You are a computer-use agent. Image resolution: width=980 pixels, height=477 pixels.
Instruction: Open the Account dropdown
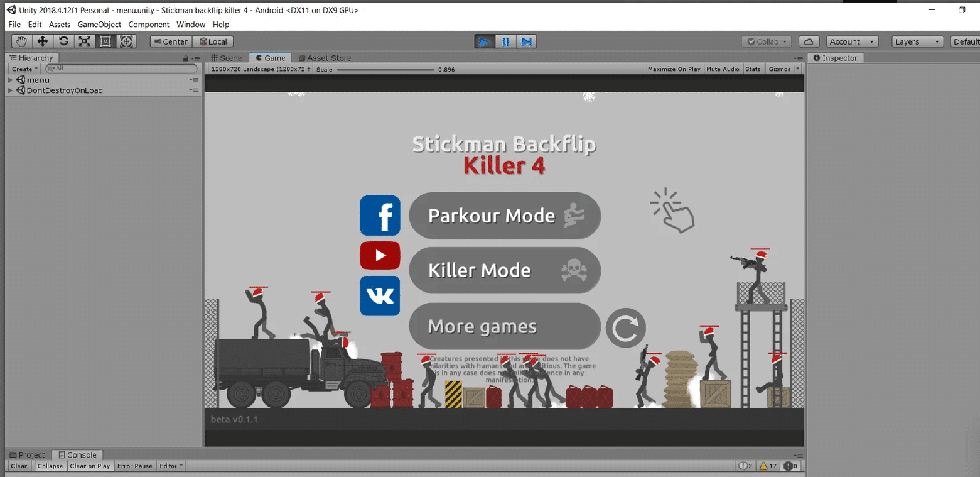[851, 41]
